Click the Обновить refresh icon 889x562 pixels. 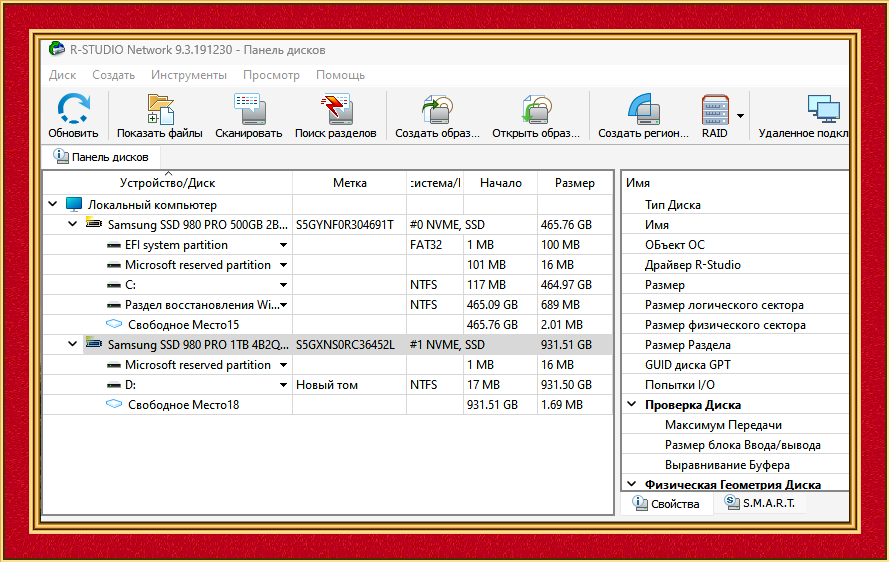tap(73, 108)
